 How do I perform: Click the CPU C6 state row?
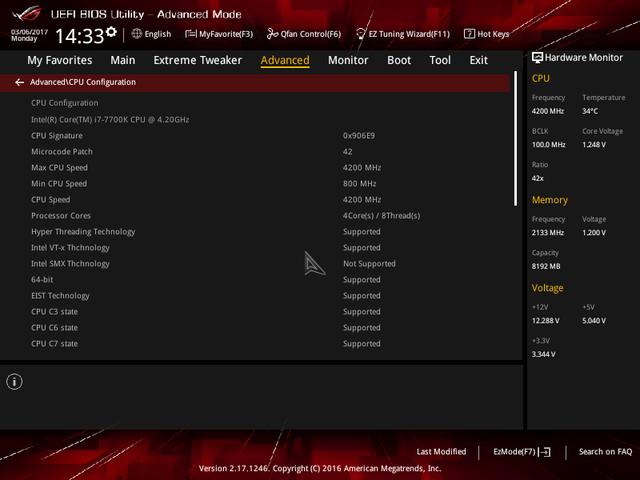pos(255,328)
